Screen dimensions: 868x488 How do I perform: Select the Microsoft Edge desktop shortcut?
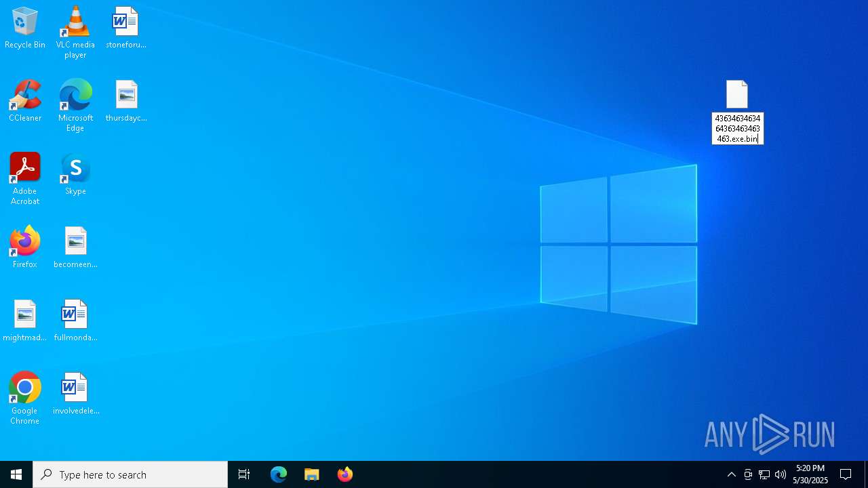coord(75,105)
